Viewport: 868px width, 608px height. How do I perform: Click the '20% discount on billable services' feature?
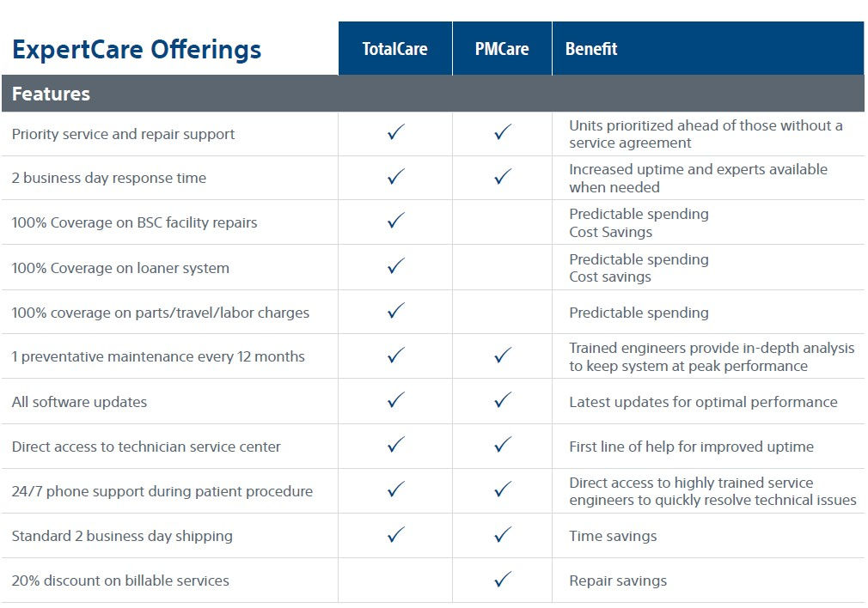coord(120,581)
